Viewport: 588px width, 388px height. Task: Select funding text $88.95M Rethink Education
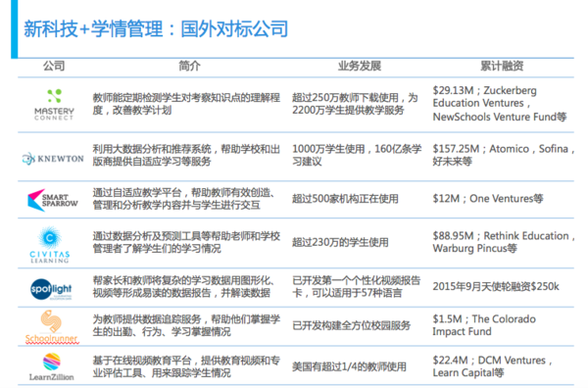(x=504, y=242)
